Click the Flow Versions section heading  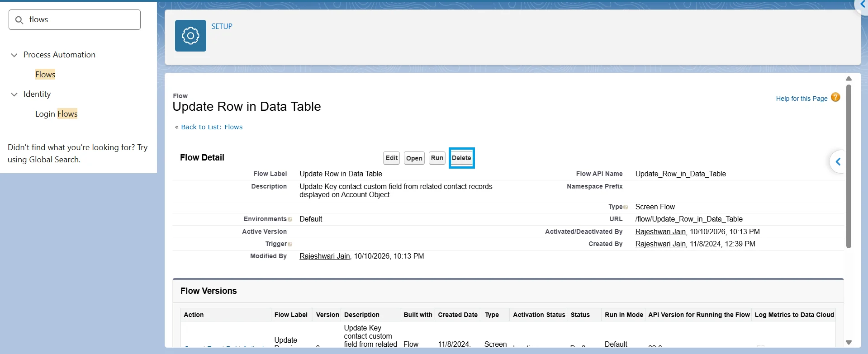pos(209,291)
